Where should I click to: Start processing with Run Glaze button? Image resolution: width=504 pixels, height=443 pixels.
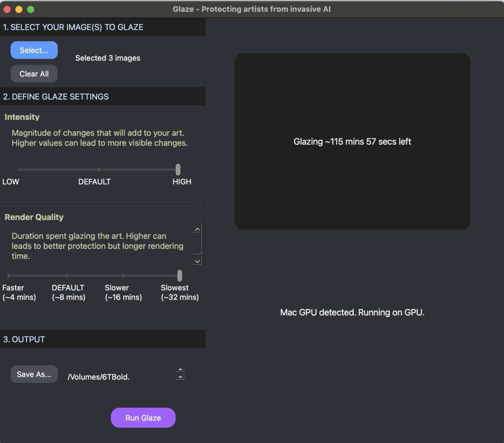(x=143, y=418)
